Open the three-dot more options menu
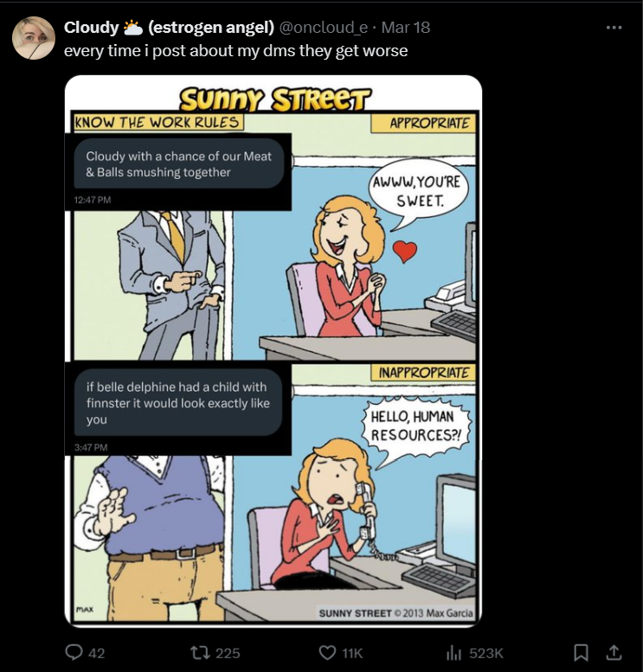 pos(614,28)
